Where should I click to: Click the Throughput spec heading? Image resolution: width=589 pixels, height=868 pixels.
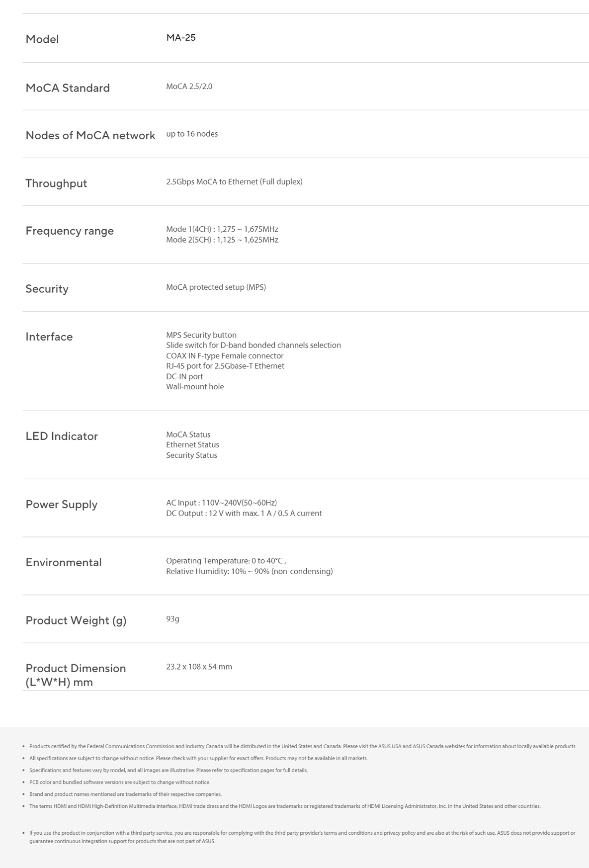click(x=56, y=183)
